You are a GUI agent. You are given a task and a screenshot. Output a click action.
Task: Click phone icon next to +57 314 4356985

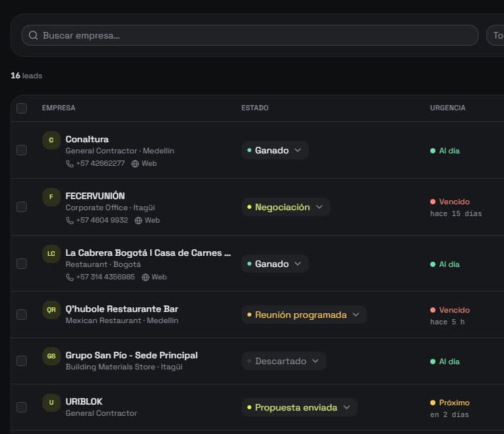69,277
